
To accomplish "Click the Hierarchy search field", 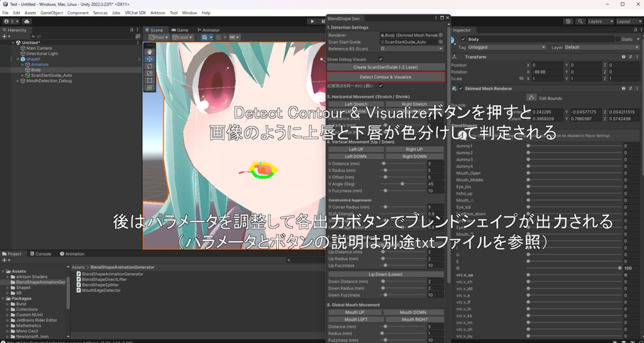I will tap(82, 36).
